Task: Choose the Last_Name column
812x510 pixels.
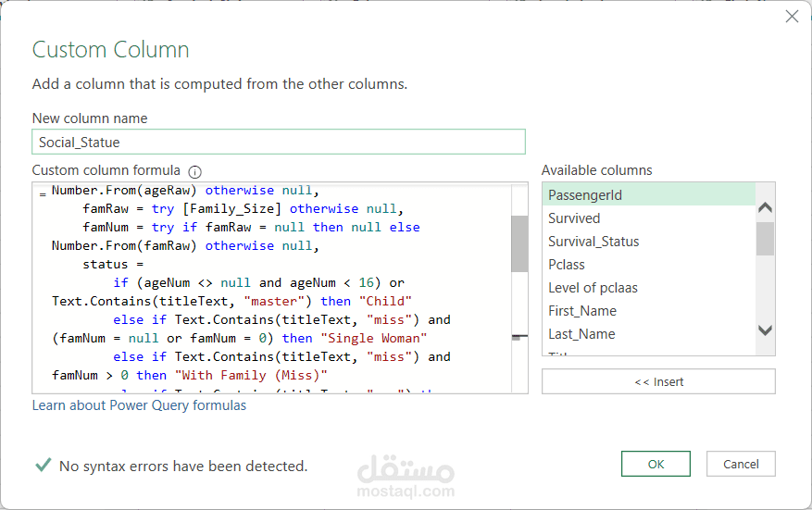Action: coord(581,334)
